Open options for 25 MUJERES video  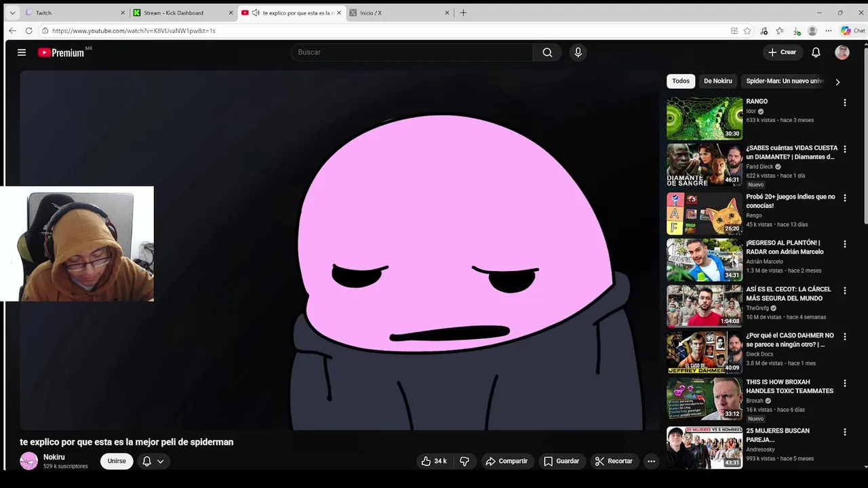pos(844,432)
